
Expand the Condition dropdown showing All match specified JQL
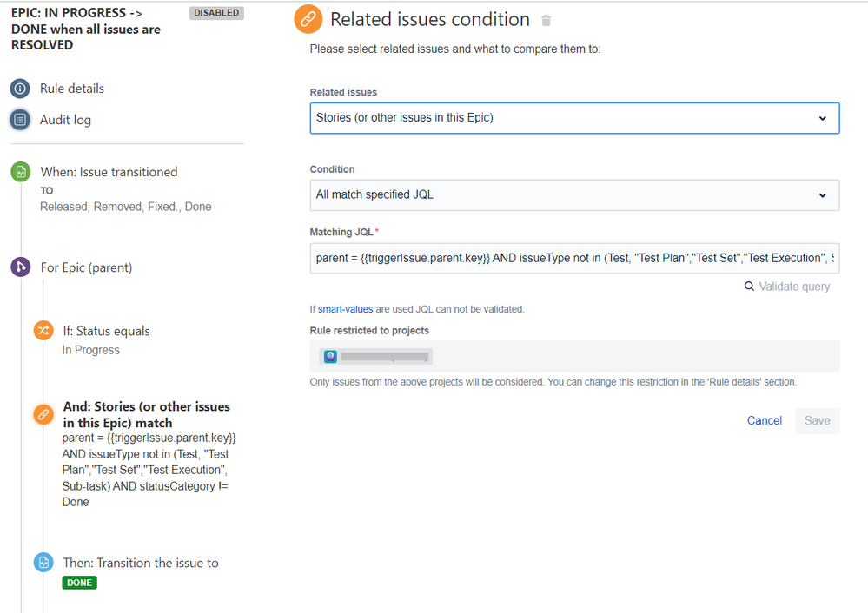(x=574, y=194)
